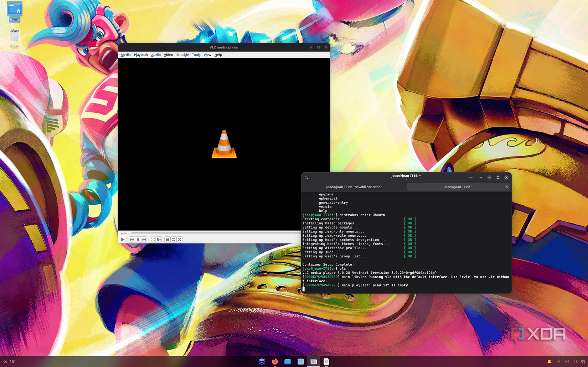Viewport: 588px width, 367px height.
Task: Open the Tools menu in VLC
Action: pyautogui.click(x=196, y=55)
